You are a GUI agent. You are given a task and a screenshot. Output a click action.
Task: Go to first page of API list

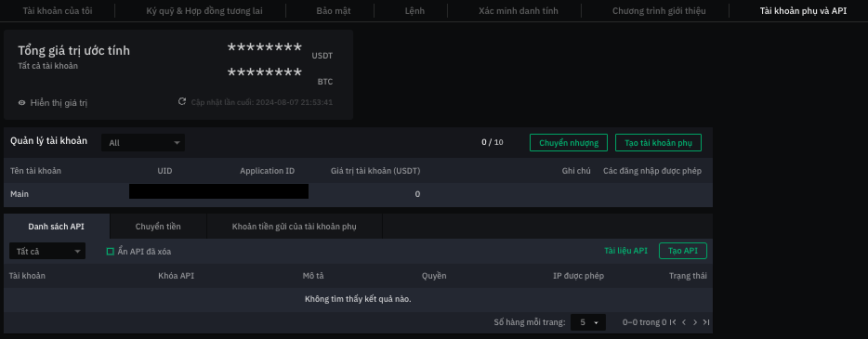point(673,322)
